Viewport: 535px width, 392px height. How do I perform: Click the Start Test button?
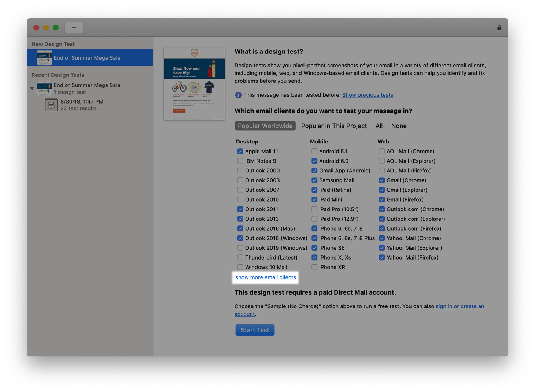coord(255,330)
